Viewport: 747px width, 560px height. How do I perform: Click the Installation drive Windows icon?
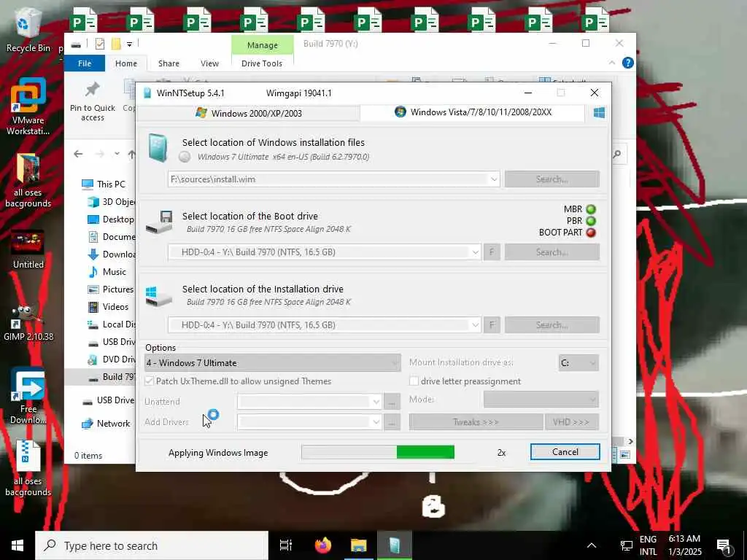point(159,295)
